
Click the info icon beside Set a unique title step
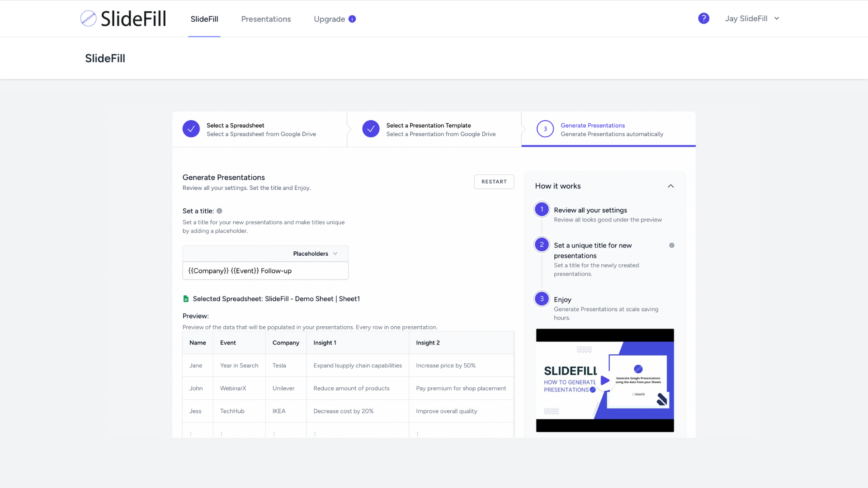pyautogui.click(x=672, y=245)
